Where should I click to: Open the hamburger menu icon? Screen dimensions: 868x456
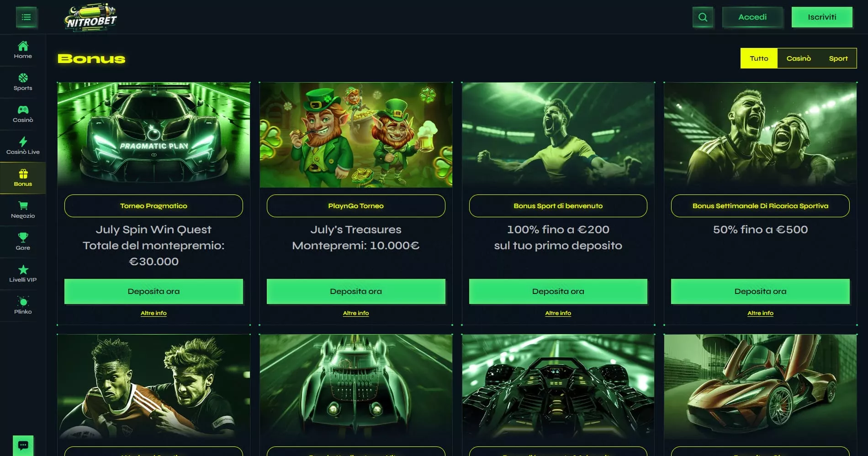pyautogui.click(x=26, y=17)
